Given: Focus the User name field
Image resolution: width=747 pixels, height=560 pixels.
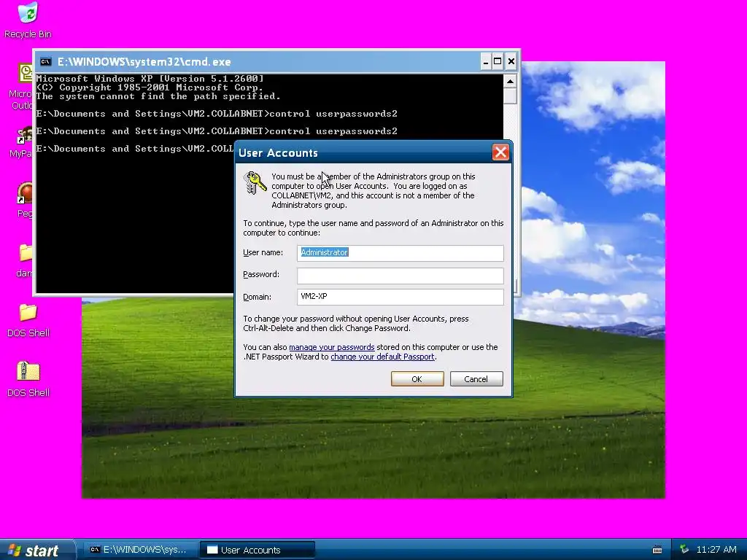Looking at the screenshot, I should point(400,253).
